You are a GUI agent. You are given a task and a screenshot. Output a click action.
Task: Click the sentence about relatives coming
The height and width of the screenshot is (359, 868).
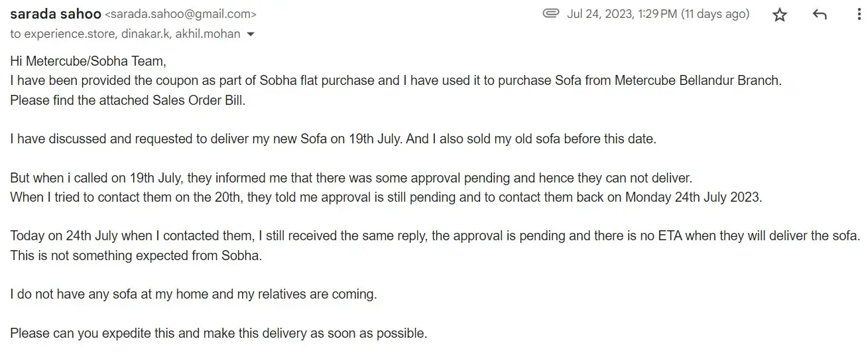(x=193, y=294)
